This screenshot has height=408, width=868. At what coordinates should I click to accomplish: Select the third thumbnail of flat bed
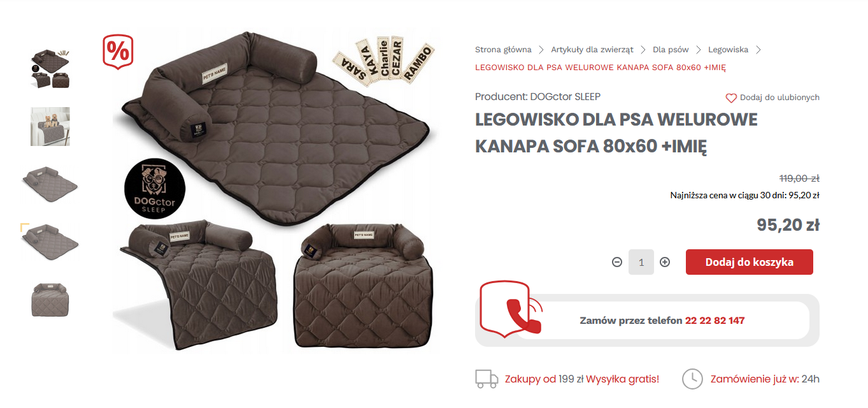point(50,184)
